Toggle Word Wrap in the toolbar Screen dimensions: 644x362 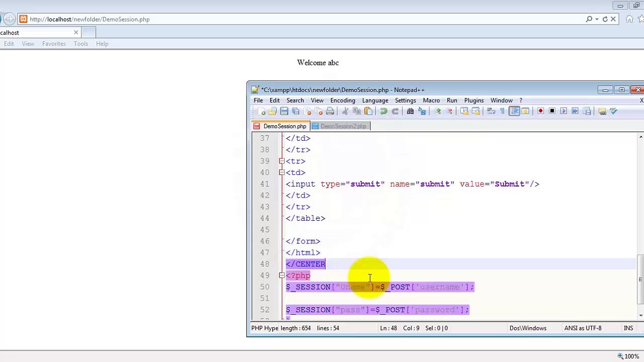click(491, 111)
